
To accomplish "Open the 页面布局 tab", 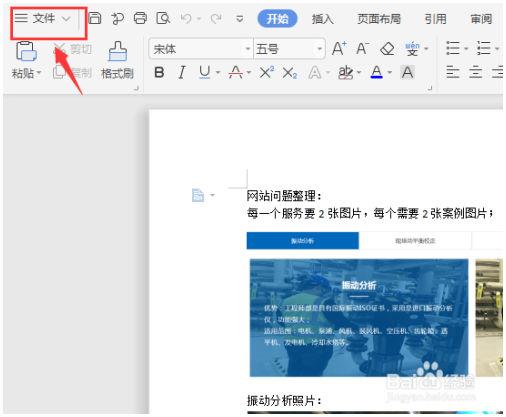I will point(379,19).
